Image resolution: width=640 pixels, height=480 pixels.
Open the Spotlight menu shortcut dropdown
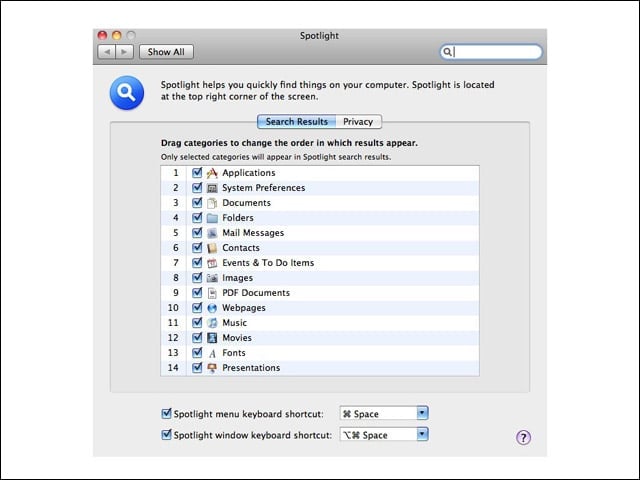point(422,413)
